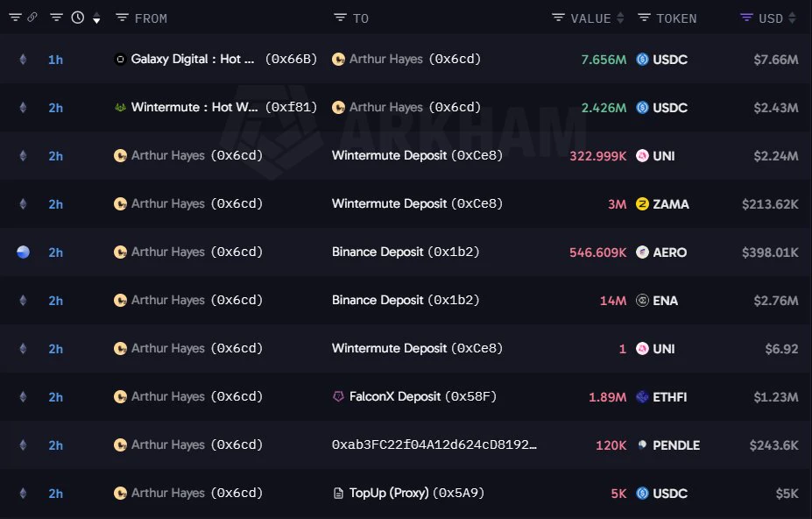This screenshot has height=519, width=812.
Task: Open the TopUp (Proxy) (0x5A9) link
Action: click(x=417, y=493)
